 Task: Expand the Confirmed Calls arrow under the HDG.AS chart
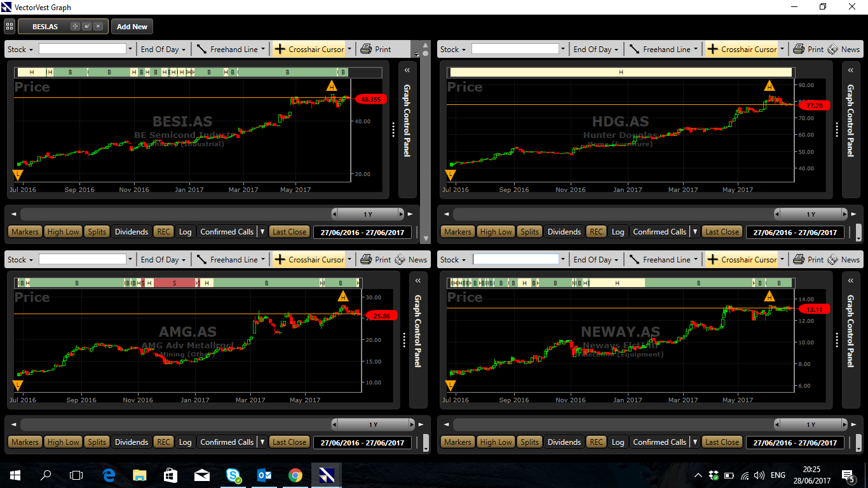click(x=695, y=232)
